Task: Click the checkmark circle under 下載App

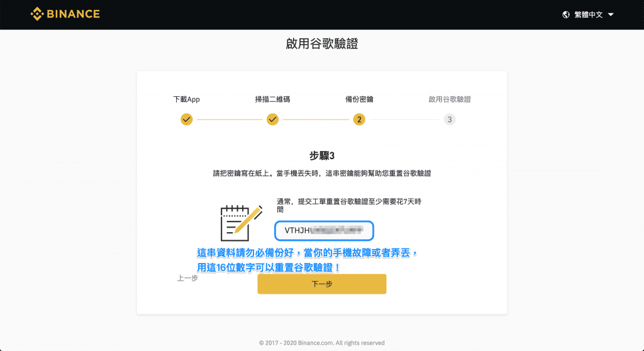Action: pos(186,119)
